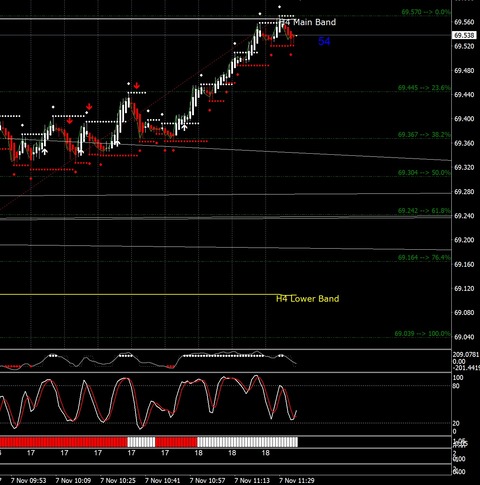Click the 69.120 price scale value
Screen dimensions: 480x485
pos(464,289)
